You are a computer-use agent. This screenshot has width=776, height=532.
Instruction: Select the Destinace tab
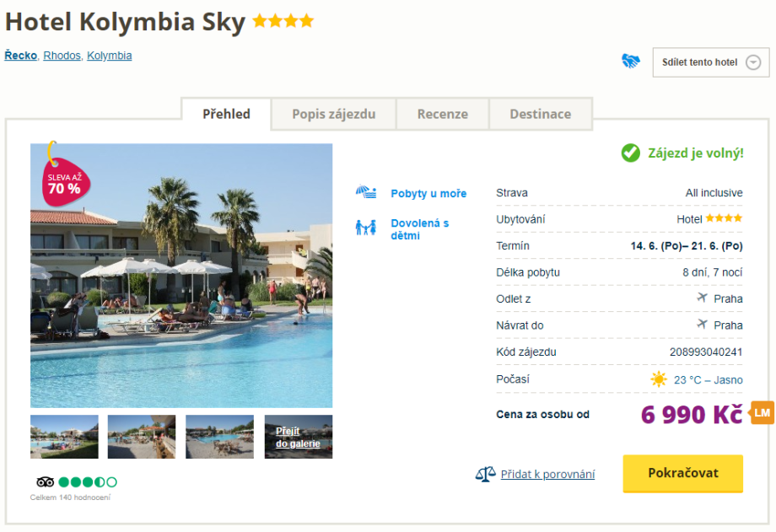coord(540,114)
